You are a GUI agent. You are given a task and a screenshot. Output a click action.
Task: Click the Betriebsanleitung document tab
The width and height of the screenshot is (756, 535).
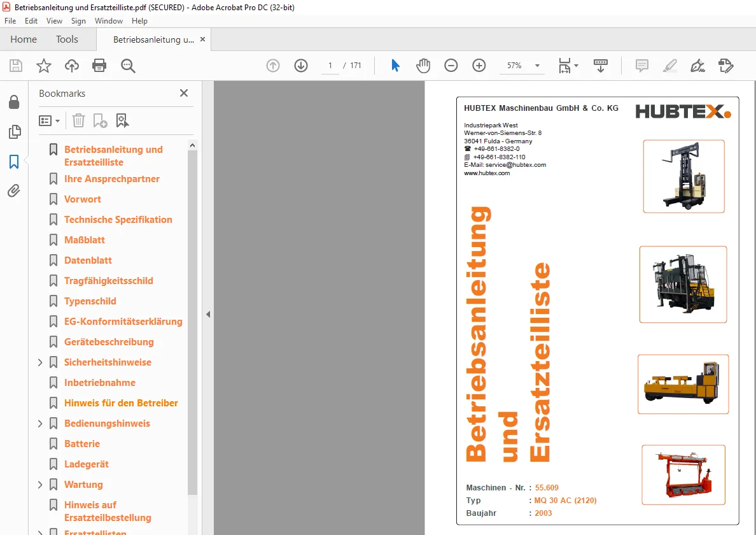(x=153, y=39)
